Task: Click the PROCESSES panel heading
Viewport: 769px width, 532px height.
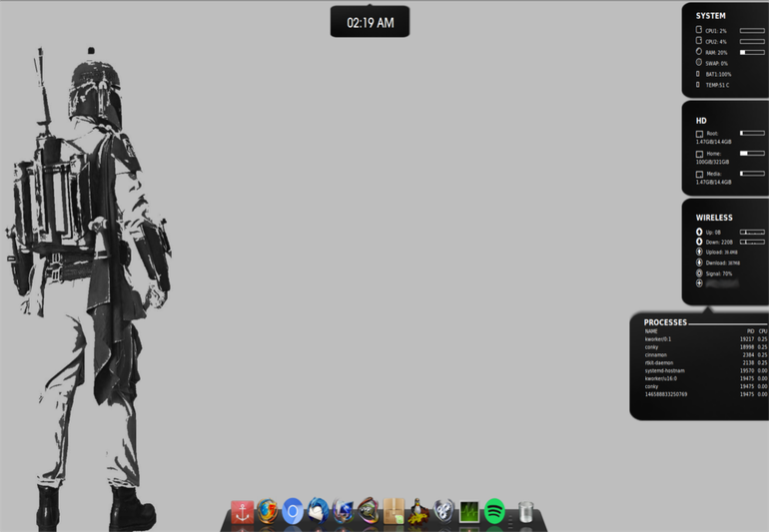Action: click(665, 322)
